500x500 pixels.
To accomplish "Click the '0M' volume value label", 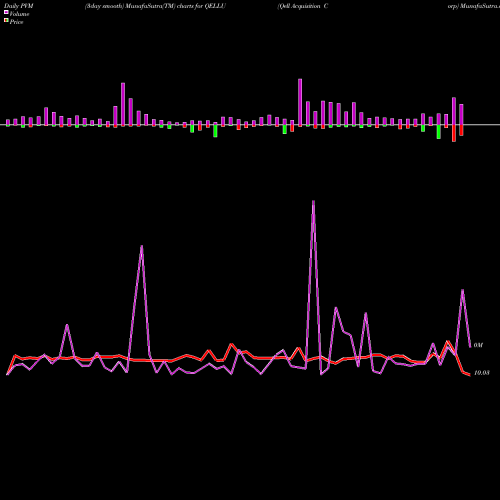I will coord(478,345).
